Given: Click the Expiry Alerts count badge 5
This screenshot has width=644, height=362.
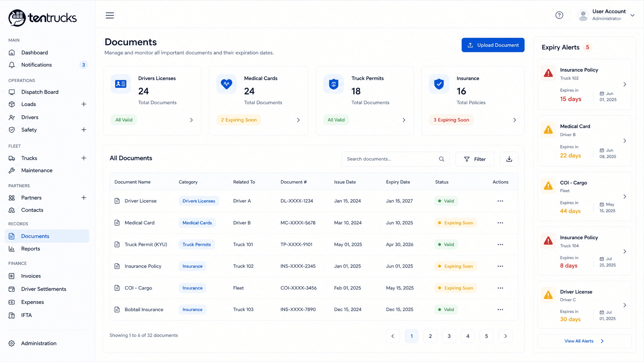Looking at the screenshot, I should click(x=587, y=47).
